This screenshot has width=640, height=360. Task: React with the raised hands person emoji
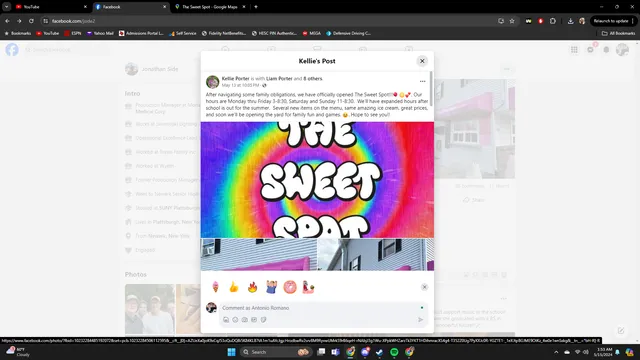coord(271,287)
